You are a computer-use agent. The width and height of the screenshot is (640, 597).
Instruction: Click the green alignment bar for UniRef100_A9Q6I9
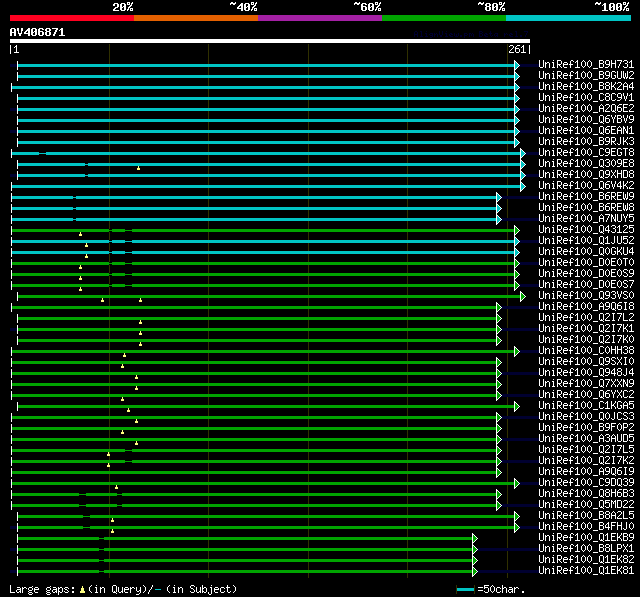254,473
